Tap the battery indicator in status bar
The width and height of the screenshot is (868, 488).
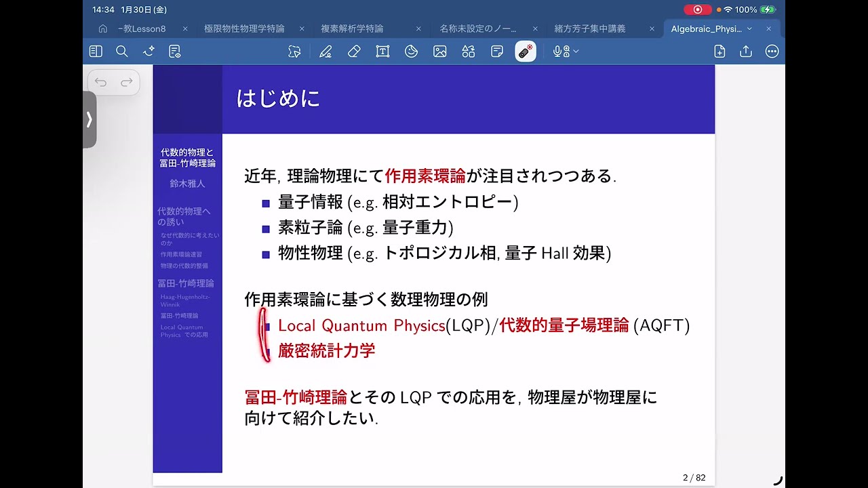tap(768, 9)
